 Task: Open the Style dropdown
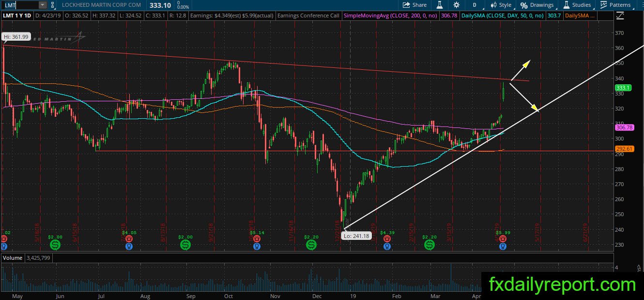tap(501, 5)
